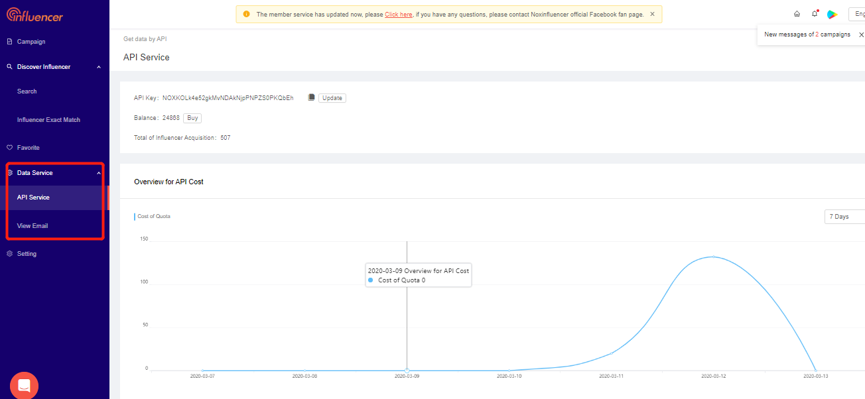Screen dimensions: 865x399
Task: Open the language selector dropdown
Action: [x=857, y=14]
